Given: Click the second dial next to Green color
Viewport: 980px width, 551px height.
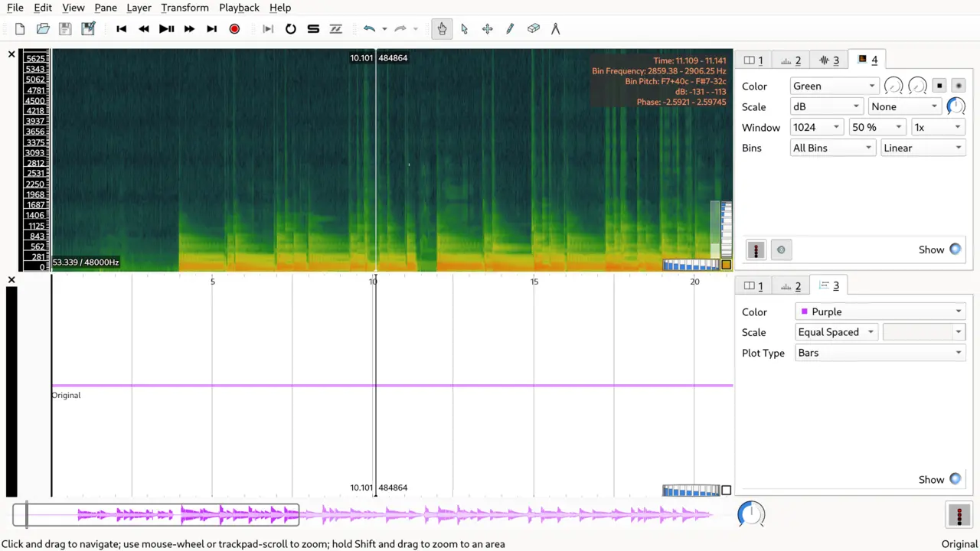Looking at the screenshot, I should tap(917, 86).
